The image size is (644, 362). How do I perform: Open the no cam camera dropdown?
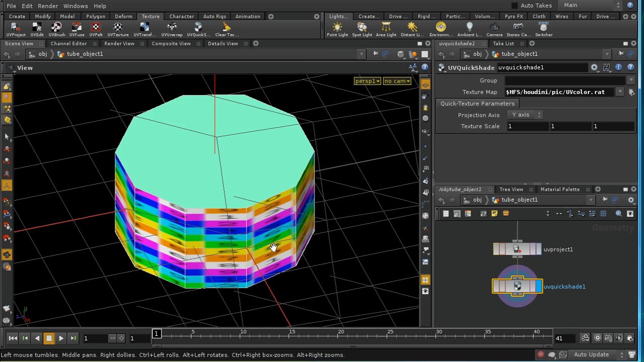396,80
